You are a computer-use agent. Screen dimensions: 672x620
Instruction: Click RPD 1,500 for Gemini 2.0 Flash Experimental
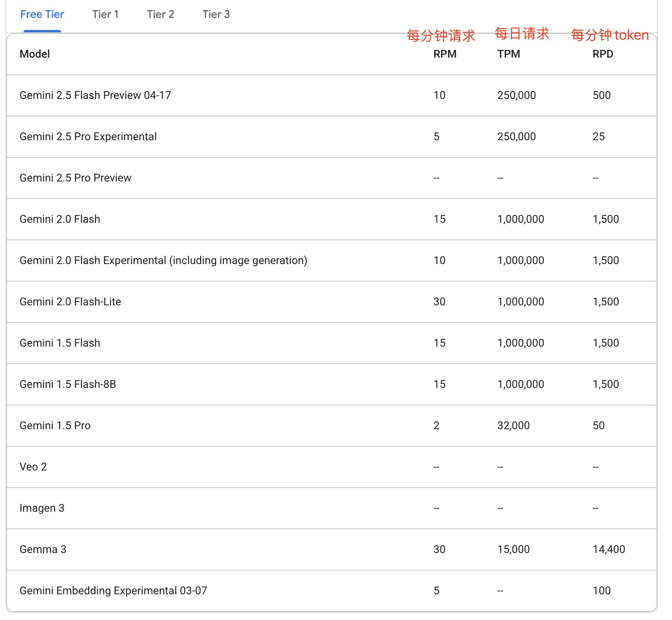pyautogui.click(x=606, y=260)
